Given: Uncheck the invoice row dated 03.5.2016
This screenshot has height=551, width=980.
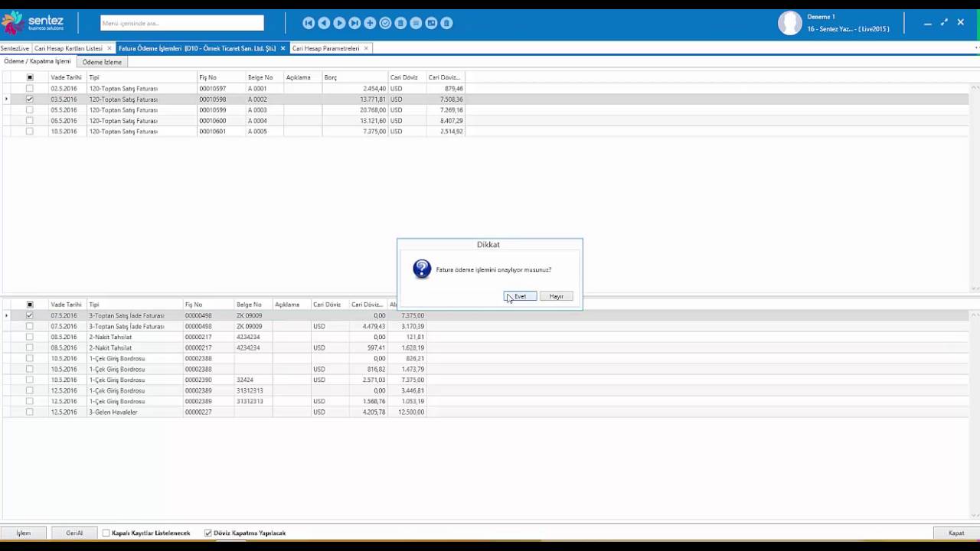Looking at the screenshot, I should coord(30,99).
